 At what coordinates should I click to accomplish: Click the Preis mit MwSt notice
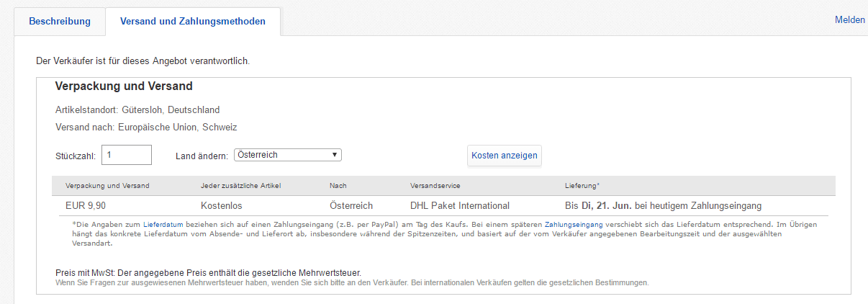[208, 273]
